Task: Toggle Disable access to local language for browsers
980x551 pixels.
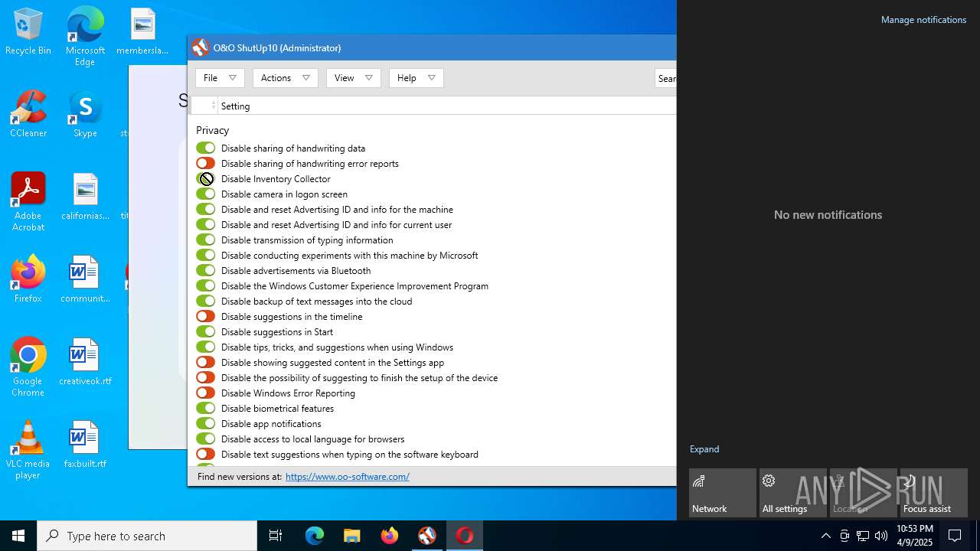Action: [205, 439]
